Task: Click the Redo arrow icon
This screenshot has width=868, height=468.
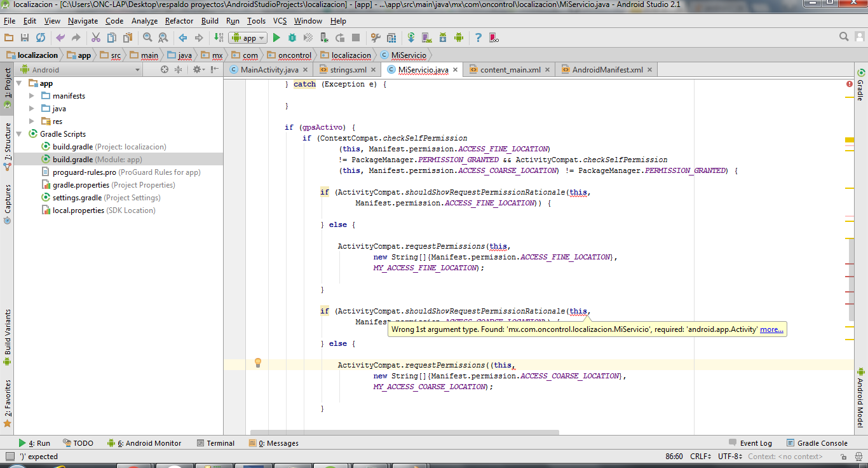Action: tap(76, 38)
